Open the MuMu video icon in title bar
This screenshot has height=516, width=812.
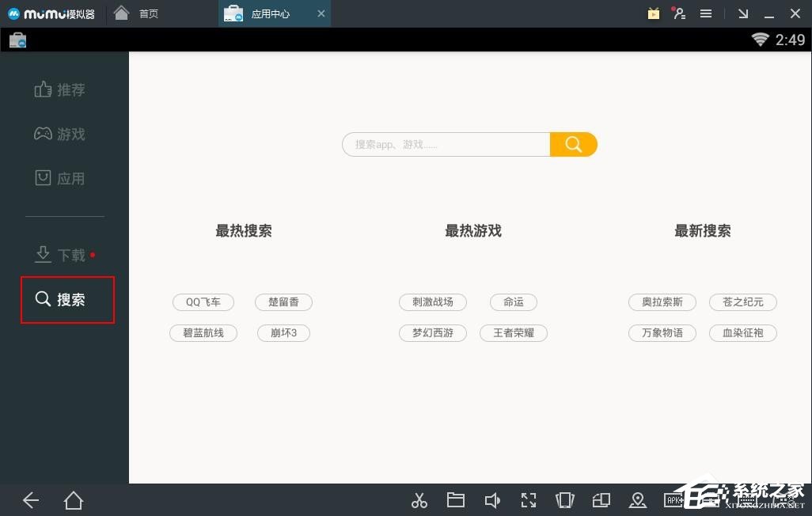654,13
